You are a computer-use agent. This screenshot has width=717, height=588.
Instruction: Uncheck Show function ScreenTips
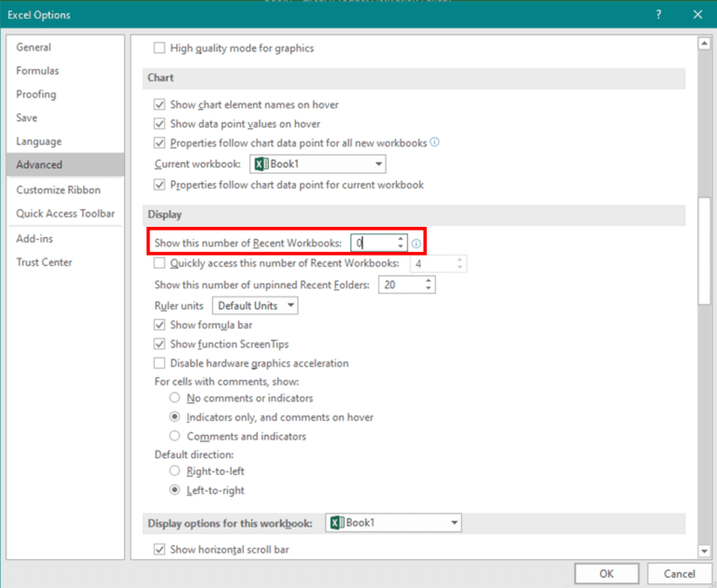pos(159,343)
